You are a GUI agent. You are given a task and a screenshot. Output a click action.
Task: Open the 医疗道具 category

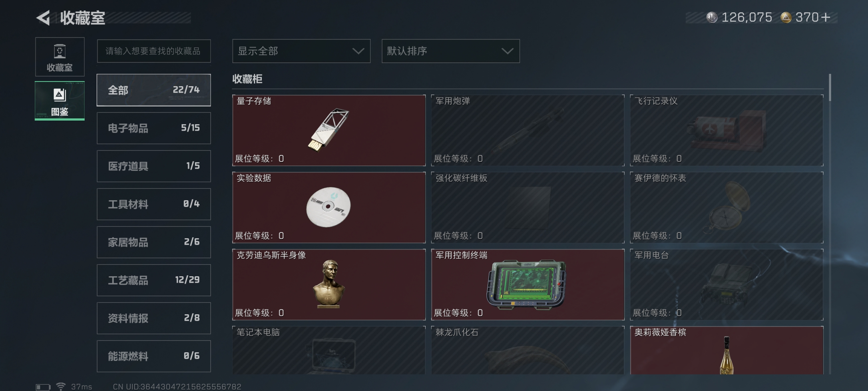(154, 166)
